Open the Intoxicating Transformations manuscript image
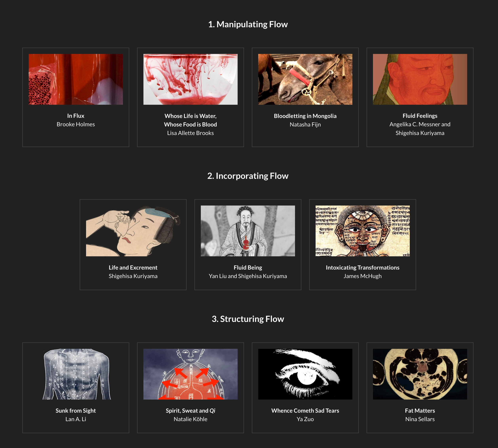 point(363,231)
